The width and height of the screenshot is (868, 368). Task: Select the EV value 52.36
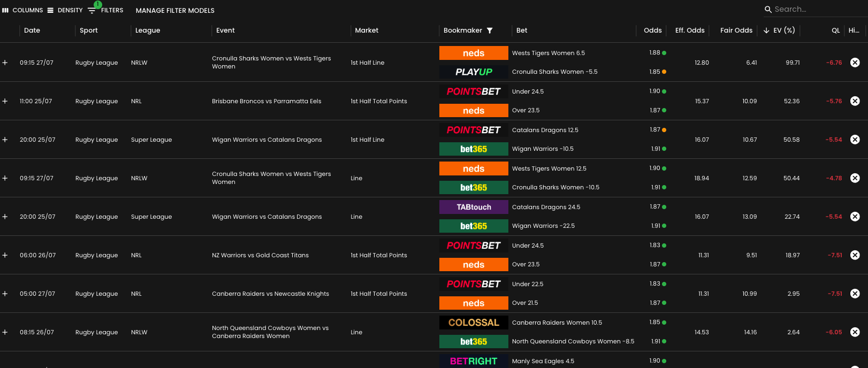791,101
